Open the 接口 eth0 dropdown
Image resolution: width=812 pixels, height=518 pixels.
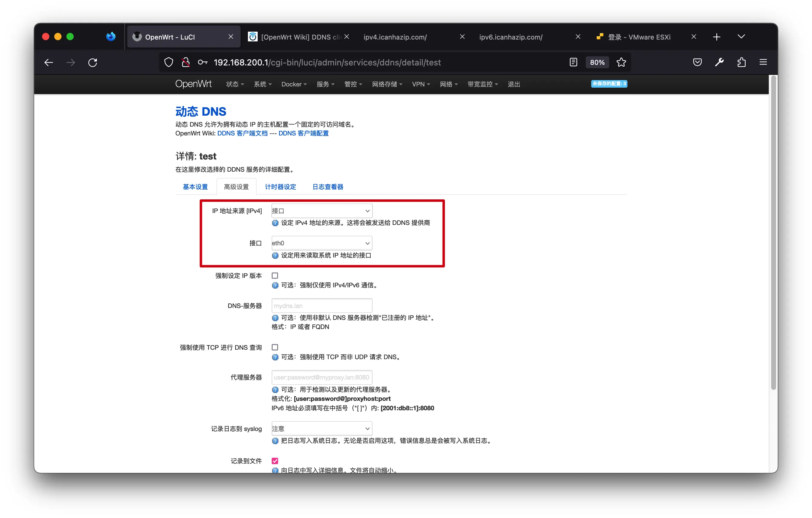(322, 243)
